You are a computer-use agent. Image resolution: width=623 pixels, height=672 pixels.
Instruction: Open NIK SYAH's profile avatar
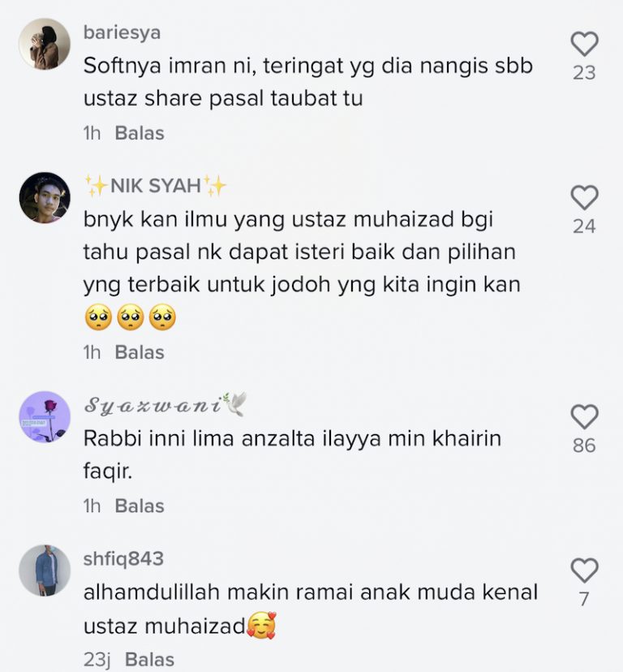[45, 197]
